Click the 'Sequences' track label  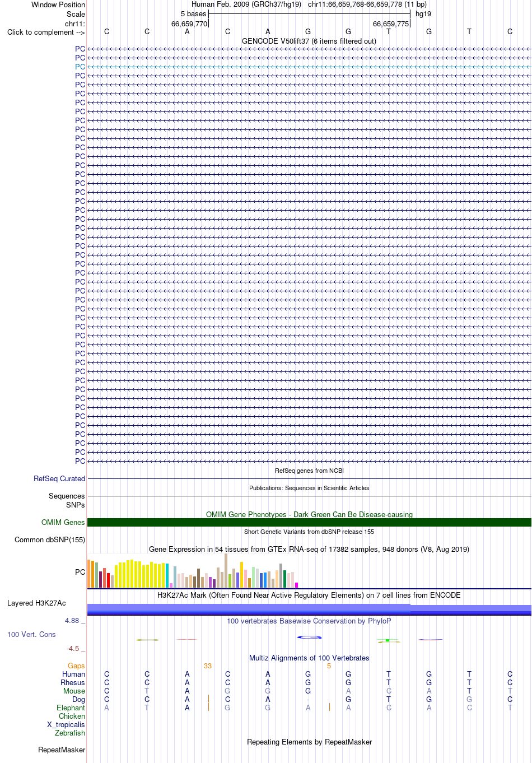(67, 496)
